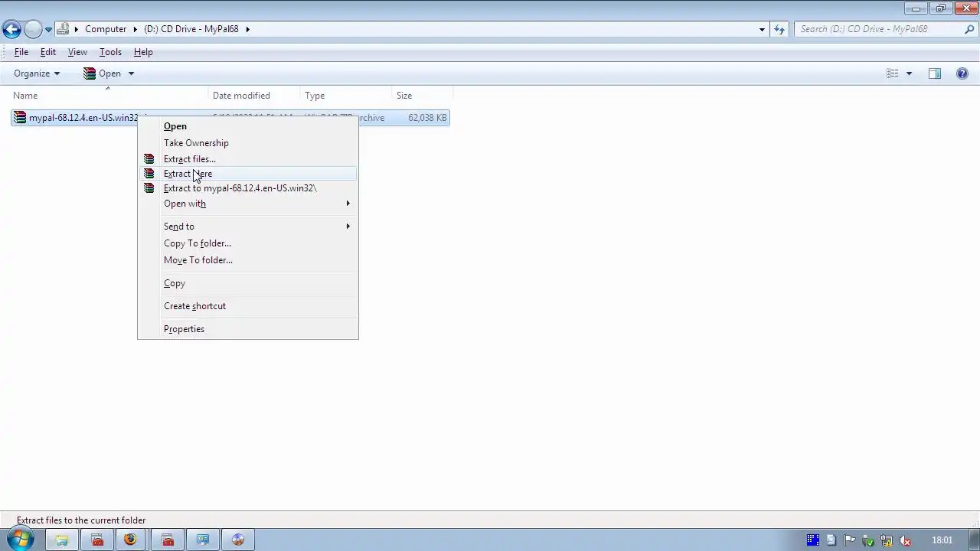Open the Windows Start orb
The image size is (980, 551).
[x=20, y=540]
